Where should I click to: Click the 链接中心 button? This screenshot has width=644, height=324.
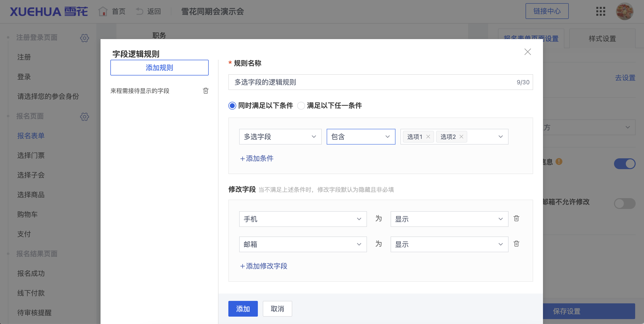(x=547, y=11)
